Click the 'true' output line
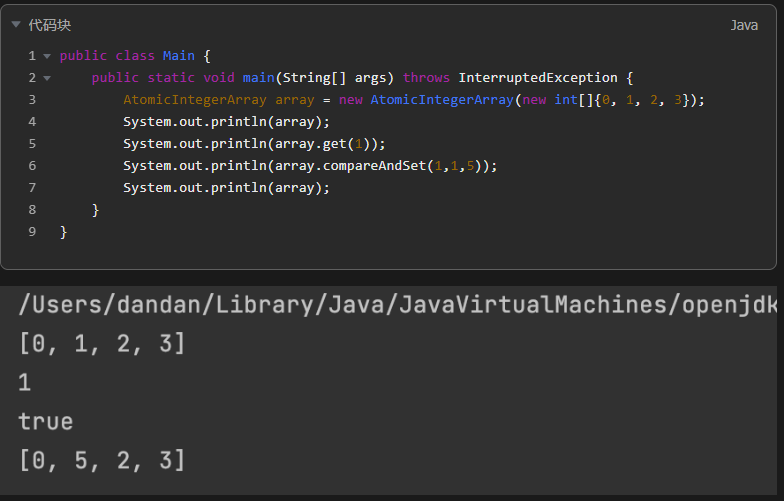This screenshot has height=501, width=784. click(46, 421)
